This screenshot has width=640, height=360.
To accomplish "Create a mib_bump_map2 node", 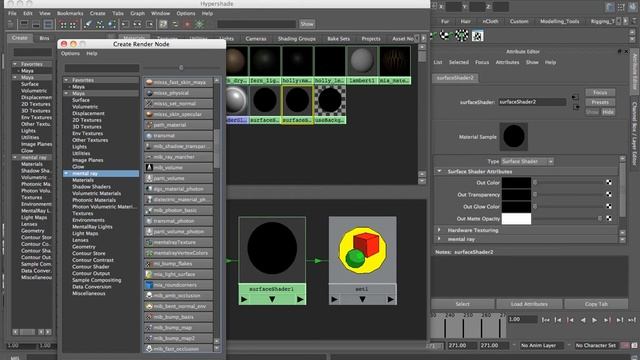I will pos(178,338).
